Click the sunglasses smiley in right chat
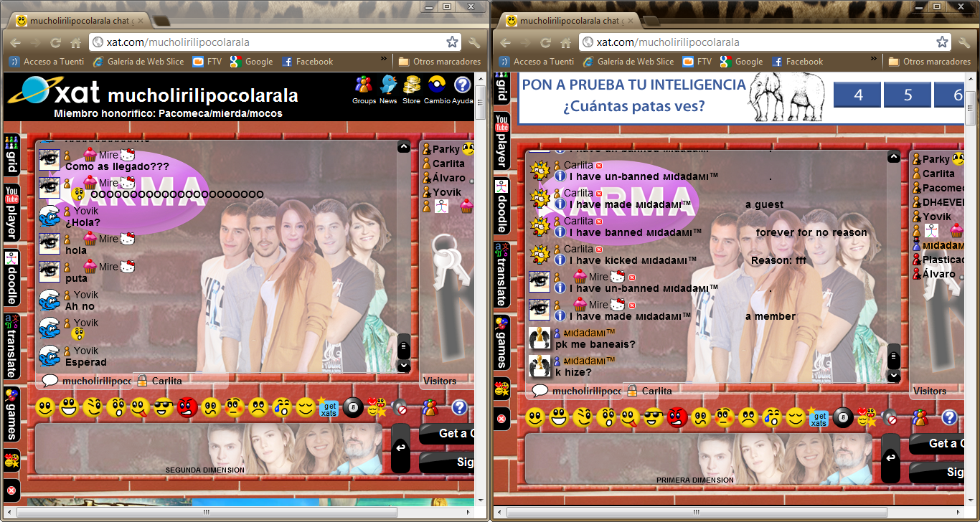The height and width of the screenshot is (522, 980). click(x=653, y=417)
